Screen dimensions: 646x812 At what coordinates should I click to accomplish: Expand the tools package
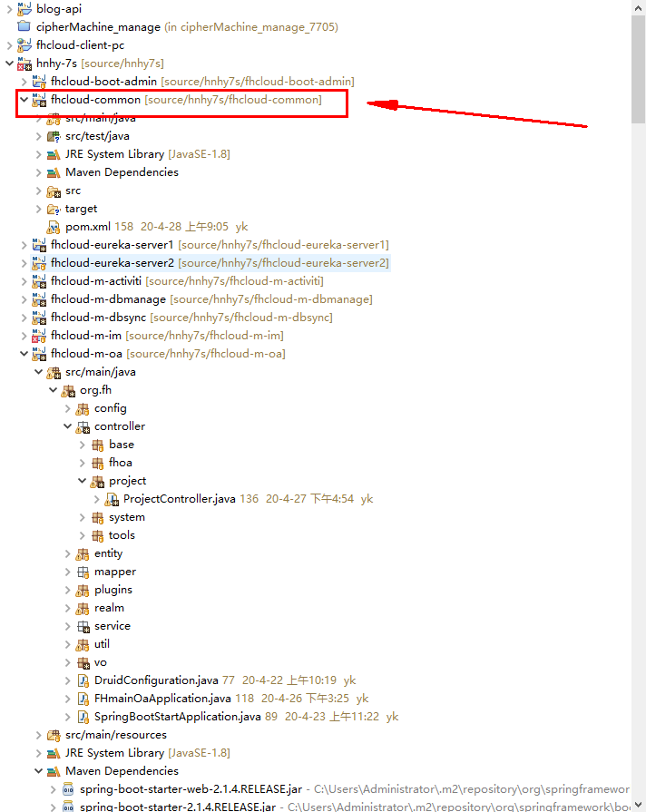(x=82, y=535)
